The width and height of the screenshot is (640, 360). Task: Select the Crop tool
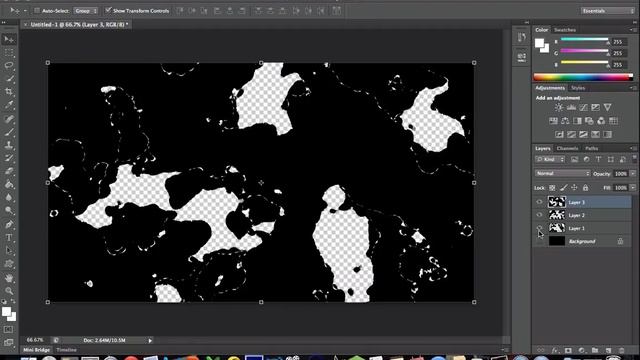tap(9, 91)
